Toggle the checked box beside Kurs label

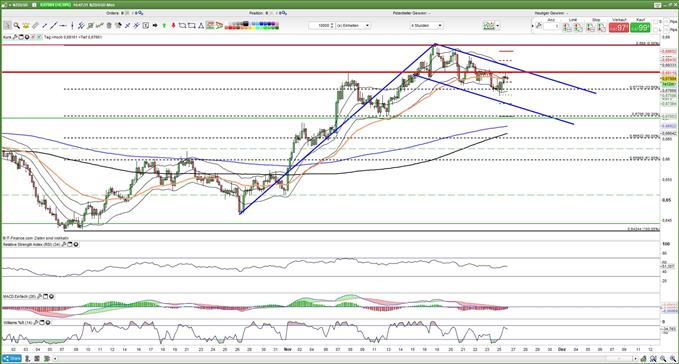pyautogui.click(x=39, y=37)
